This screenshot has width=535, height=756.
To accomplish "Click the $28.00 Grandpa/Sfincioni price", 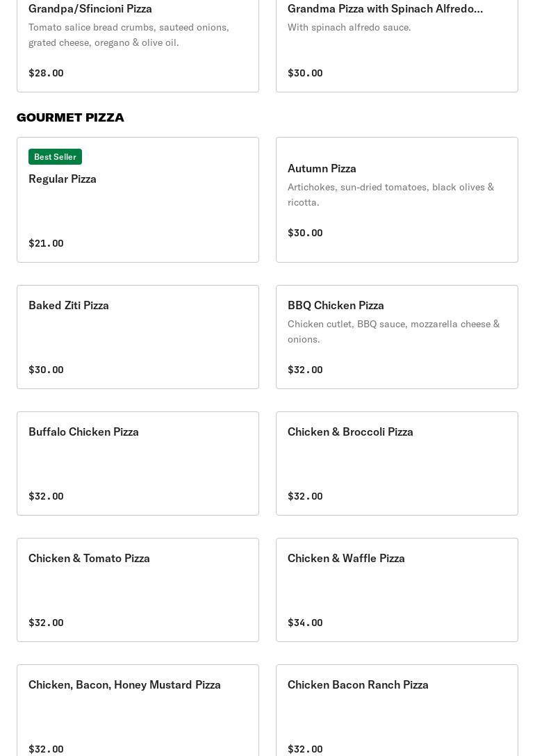I will click(x=46, y=73).
